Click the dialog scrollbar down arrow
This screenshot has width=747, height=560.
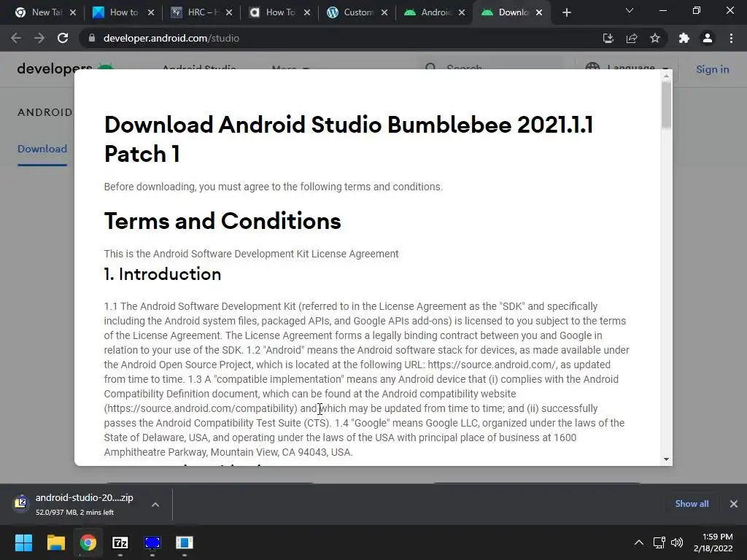[666, 459]
